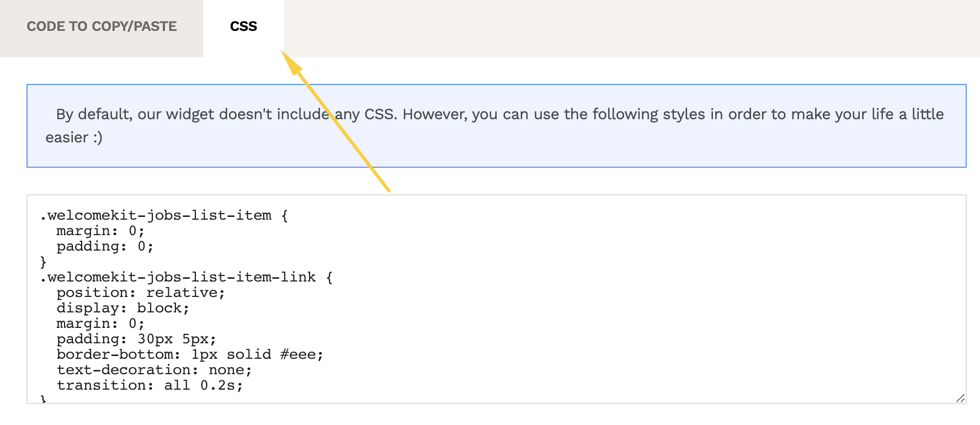The width and height of the screenshot is (980, 425).
Task: Click the 'display: block;' declaration
Action: click(122, 308)
